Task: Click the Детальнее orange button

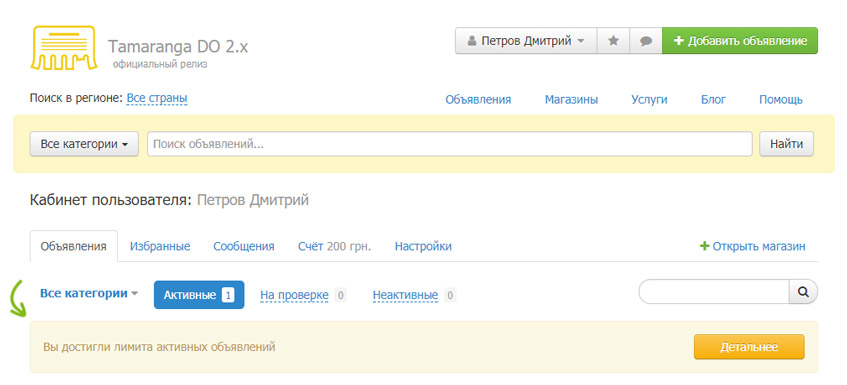Action: [749, 347]
